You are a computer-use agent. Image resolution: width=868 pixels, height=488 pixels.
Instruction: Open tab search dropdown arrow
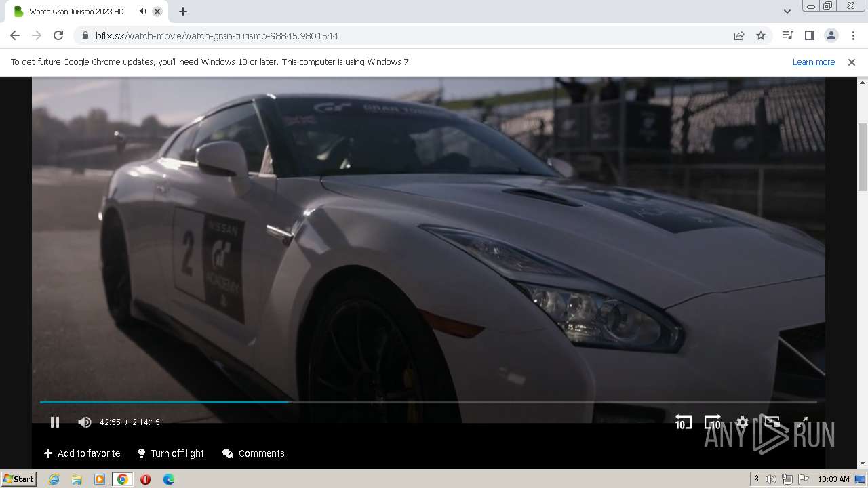coord(787,12)
